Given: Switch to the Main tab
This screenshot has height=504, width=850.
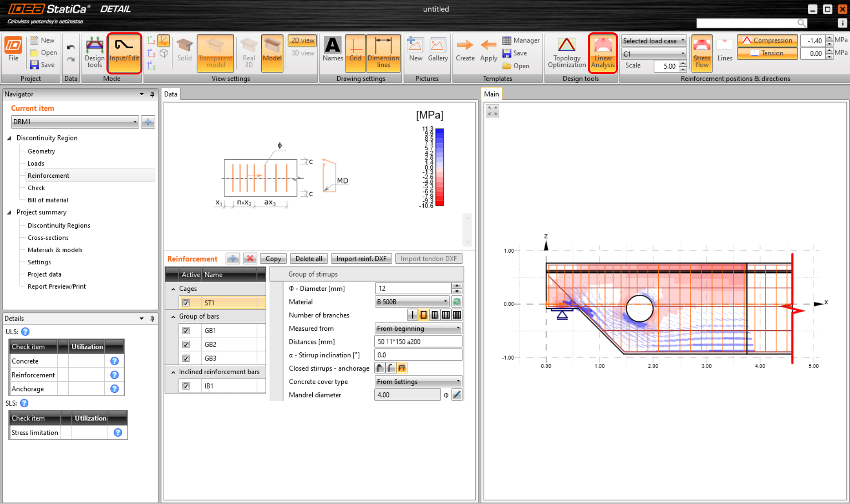Looking at the screenshot, I should click(x=492, y=94).
